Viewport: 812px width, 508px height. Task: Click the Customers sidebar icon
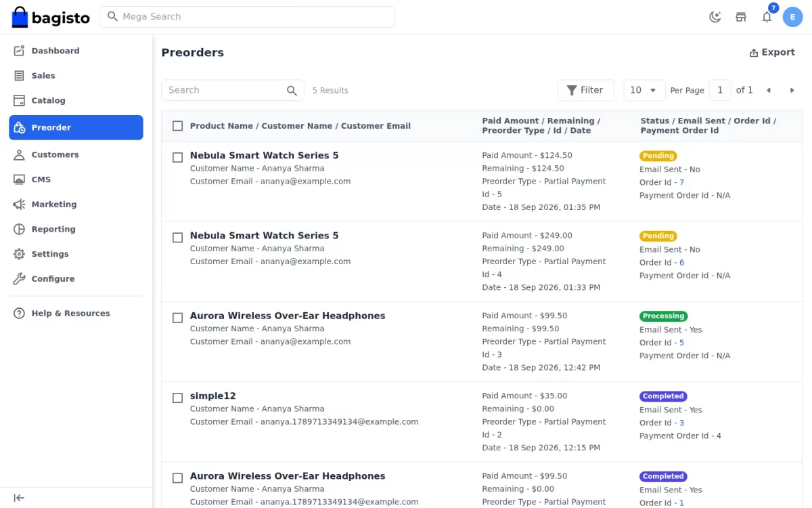click(19, 154)
